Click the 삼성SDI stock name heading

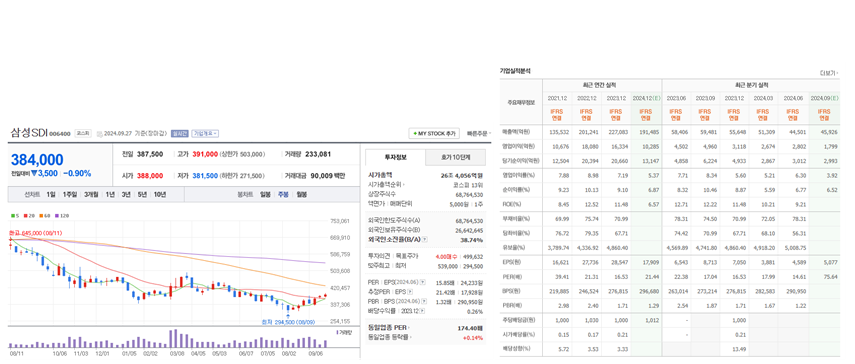coord(29,132)
